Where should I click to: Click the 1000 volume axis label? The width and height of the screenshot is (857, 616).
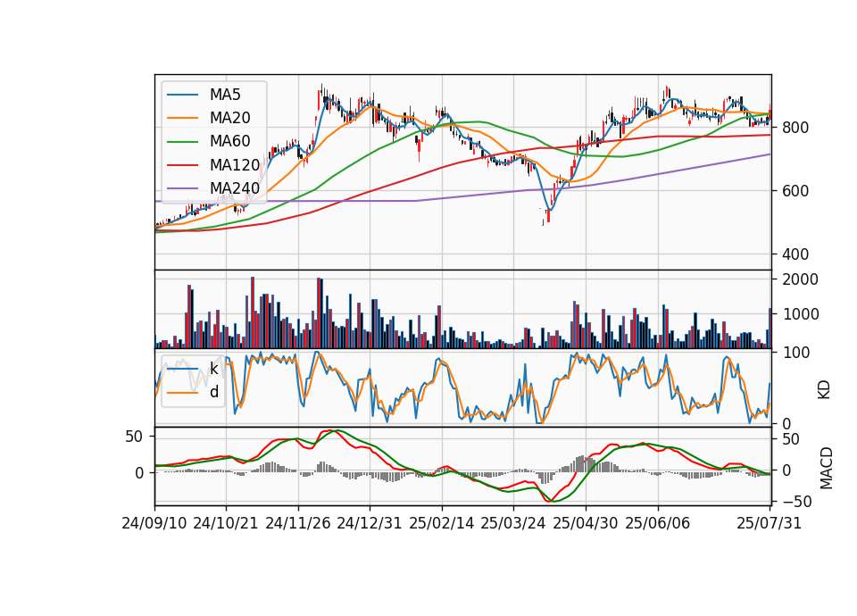tap(800, 315)
